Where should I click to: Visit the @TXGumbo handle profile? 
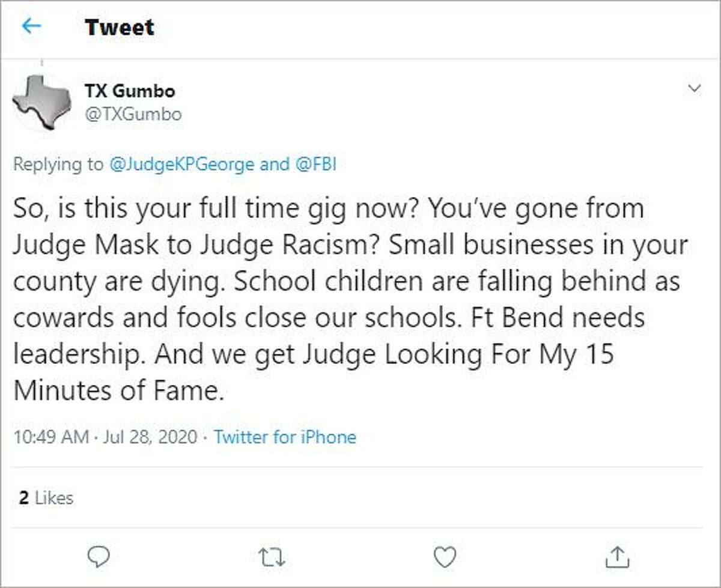[x=132, y=114]
